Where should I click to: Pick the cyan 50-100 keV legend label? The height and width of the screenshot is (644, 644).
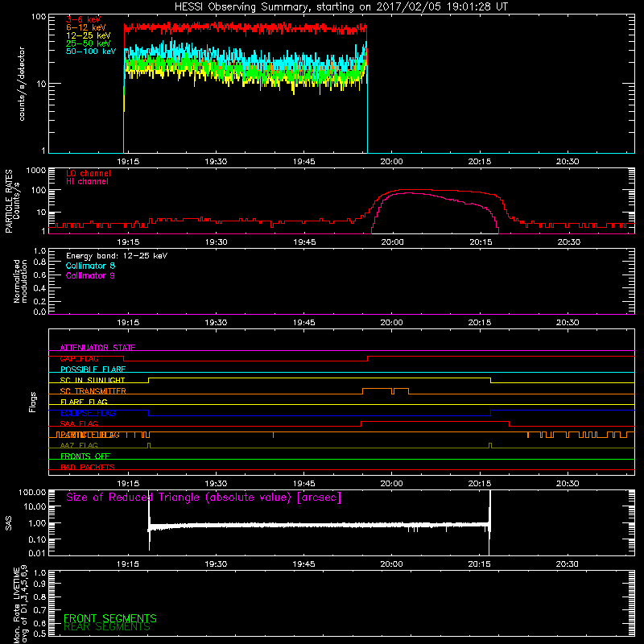[91, 52]
